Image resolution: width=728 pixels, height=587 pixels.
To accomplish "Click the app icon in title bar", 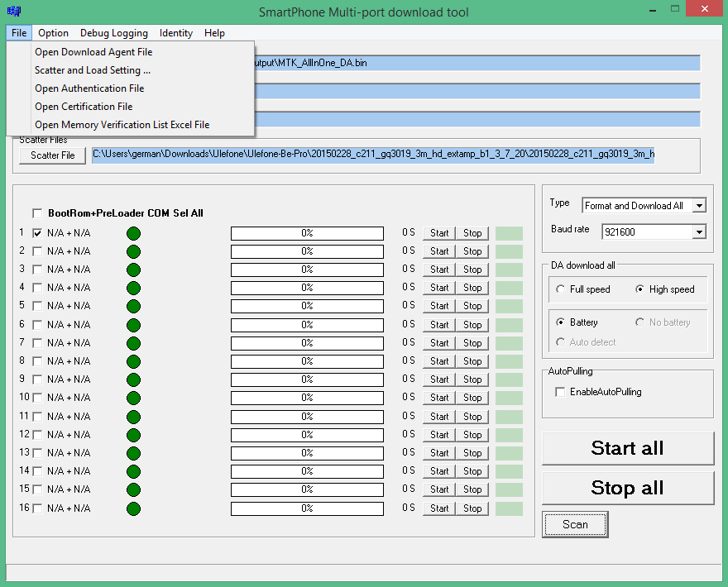I will [x=13, y=12].
